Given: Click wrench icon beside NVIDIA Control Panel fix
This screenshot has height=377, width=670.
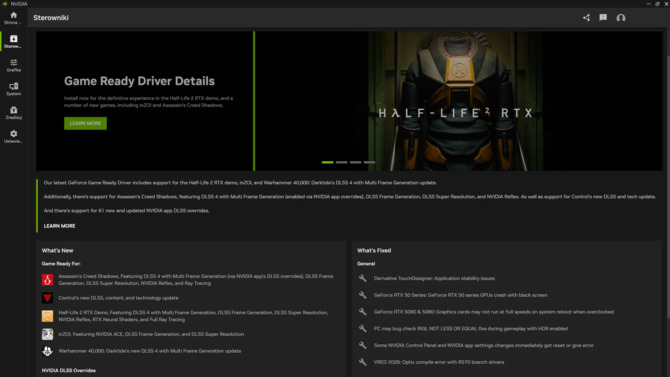Looking at the screenshot, I should [x=363, y=345].
